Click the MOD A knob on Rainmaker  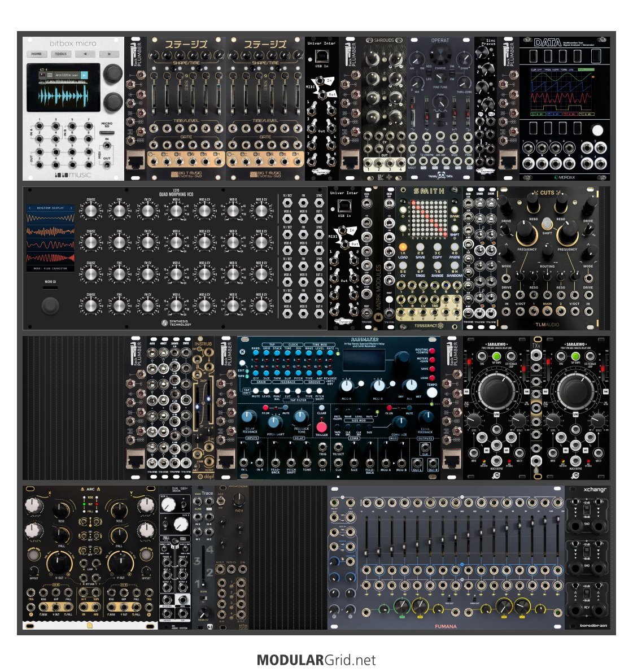(x=346, y=386)
